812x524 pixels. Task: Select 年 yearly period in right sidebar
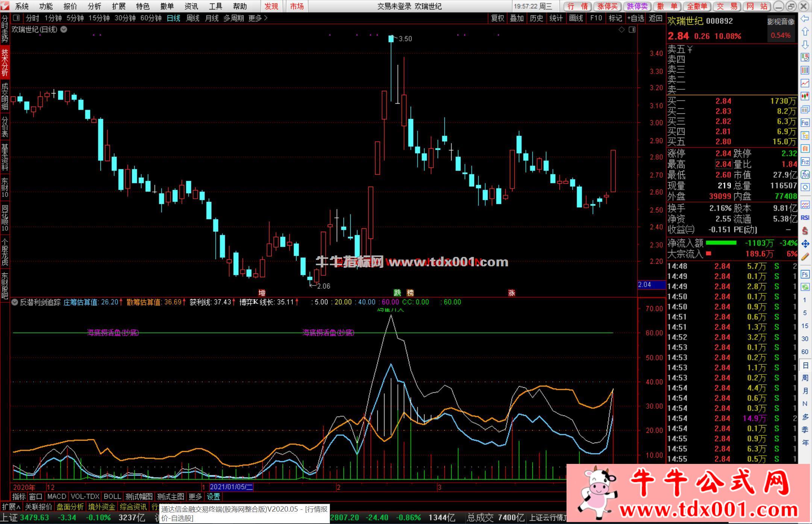pos(805,443)
